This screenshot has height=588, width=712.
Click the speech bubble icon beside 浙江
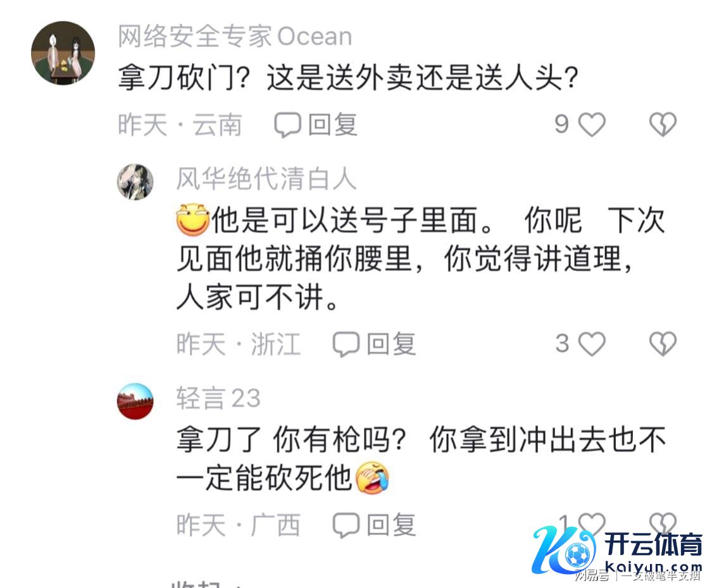click(346, 344)
